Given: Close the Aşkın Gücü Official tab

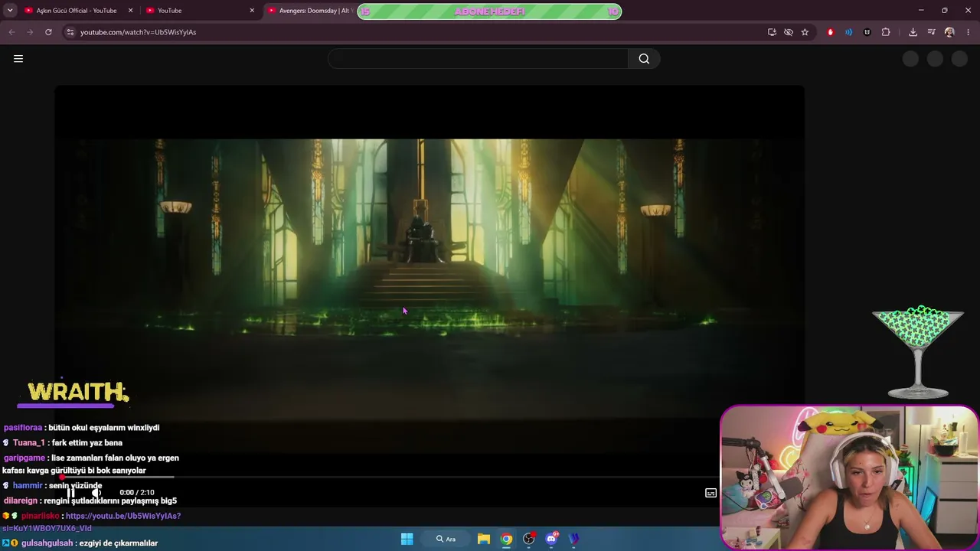Looking at the screenshot, I should [x=131, y=11].
